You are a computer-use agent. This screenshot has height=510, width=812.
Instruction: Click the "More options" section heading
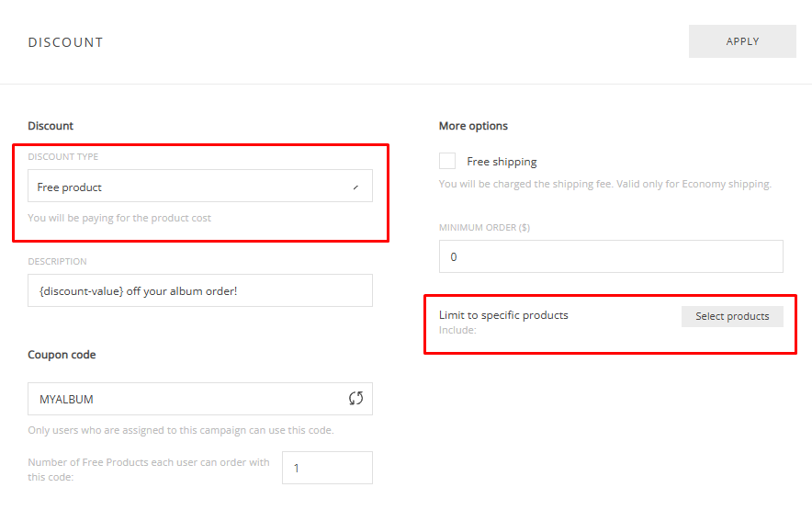coord(473,126)
